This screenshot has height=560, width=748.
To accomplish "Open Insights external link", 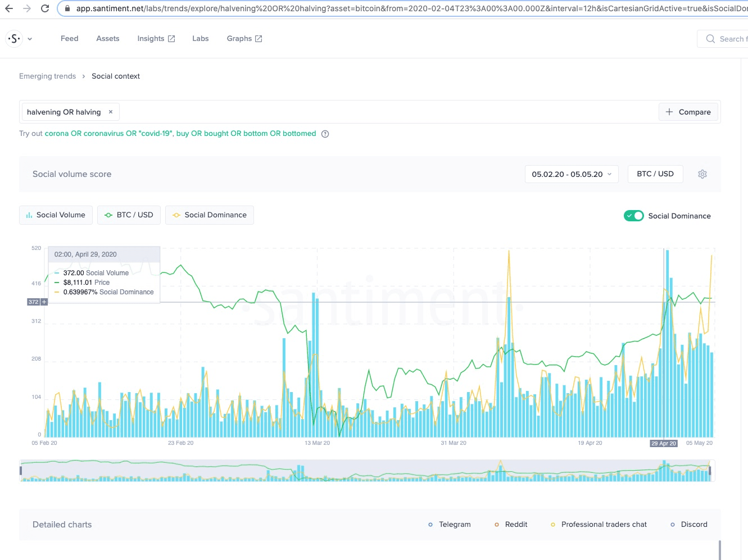I will coord(156,39).
